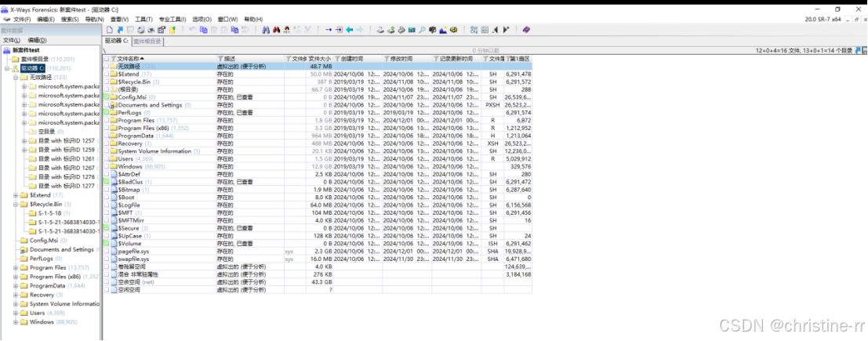Open the 搜索(S) menu
Image resolution: width=868 pixels, height=341 pixels.
(71, 20)
